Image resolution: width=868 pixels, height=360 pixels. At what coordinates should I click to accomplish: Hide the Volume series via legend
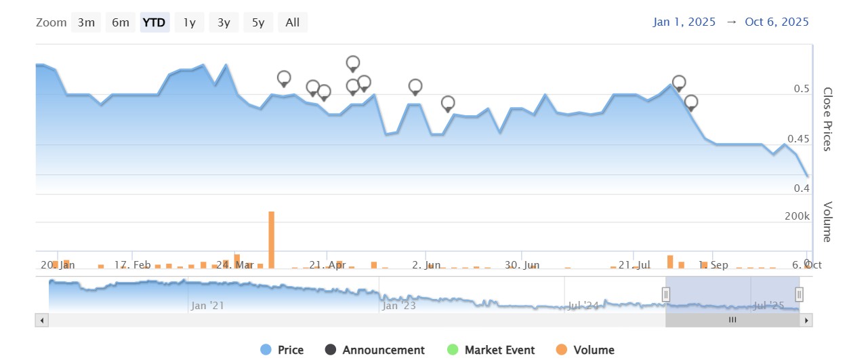[585, 350]
